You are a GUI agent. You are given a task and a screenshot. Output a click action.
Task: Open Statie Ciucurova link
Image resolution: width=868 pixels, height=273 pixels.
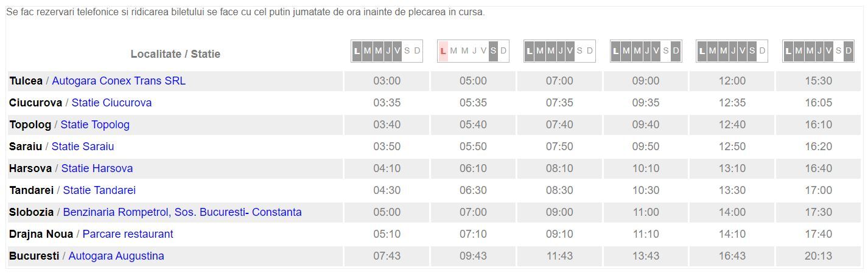click(111, 103)
